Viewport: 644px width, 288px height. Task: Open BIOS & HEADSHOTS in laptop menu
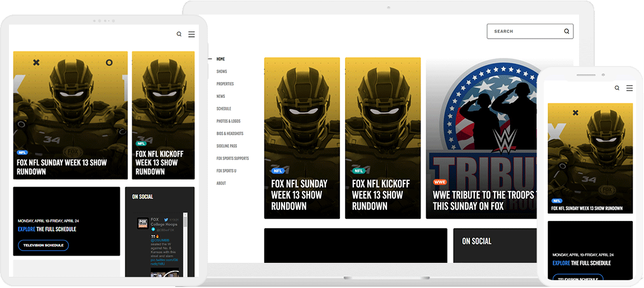coord(230,133)
